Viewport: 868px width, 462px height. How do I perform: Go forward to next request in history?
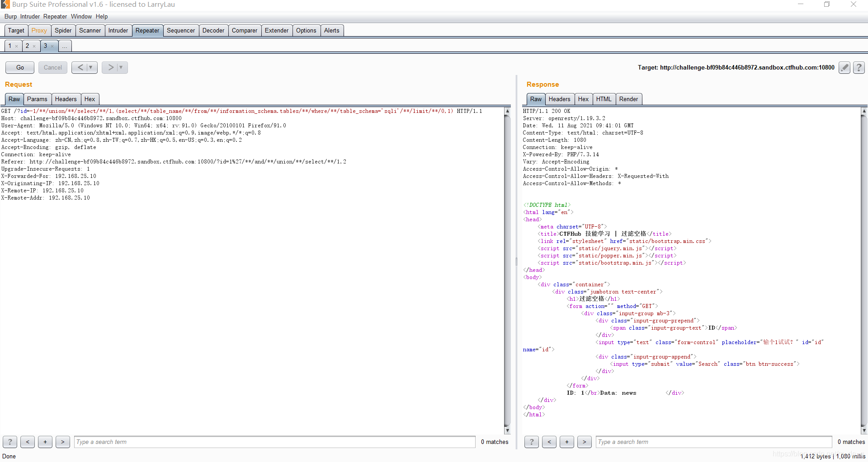pyautogui.click(x=110, y=67)
